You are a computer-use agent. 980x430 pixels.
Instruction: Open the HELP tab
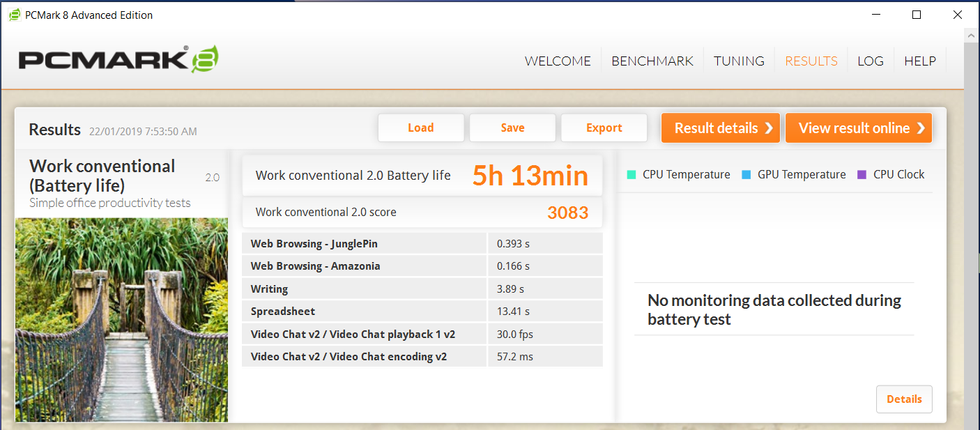(x=920, y=61)
